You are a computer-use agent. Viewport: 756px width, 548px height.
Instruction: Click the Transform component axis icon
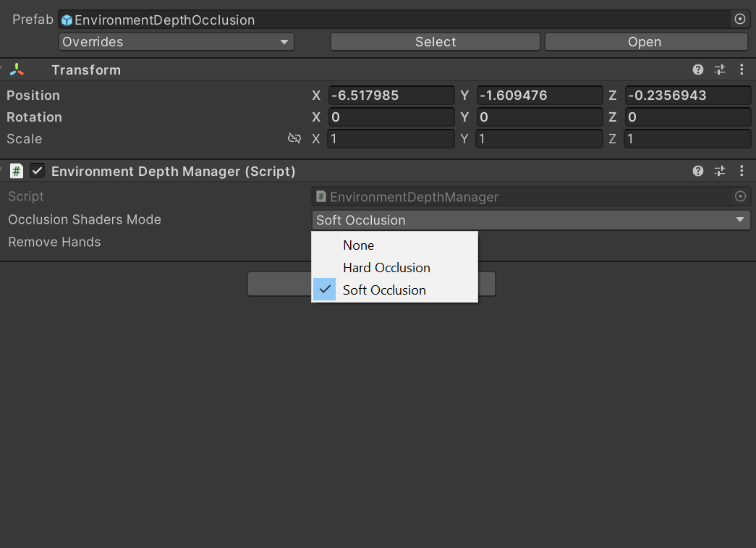(17, 70)
